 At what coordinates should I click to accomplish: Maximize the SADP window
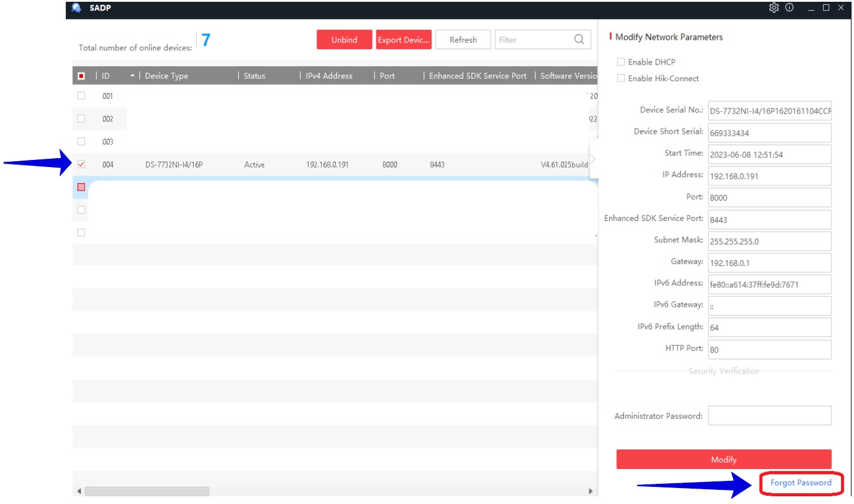click(826, 8)
